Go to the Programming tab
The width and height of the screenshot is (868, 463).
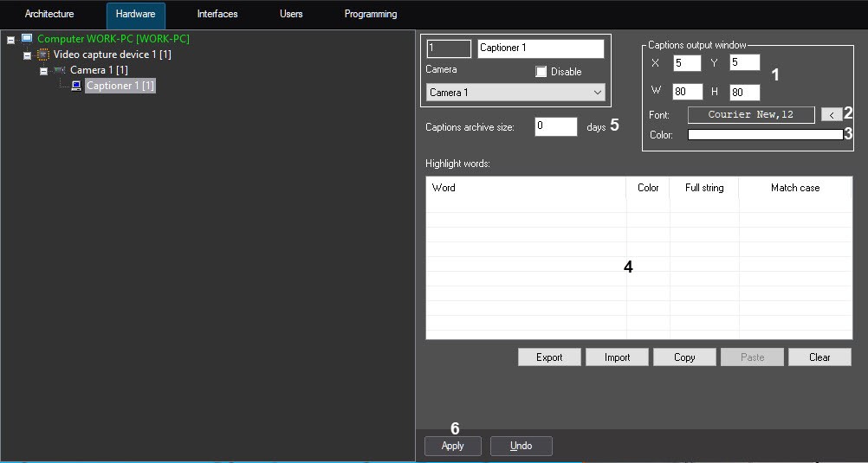point(370,15)
